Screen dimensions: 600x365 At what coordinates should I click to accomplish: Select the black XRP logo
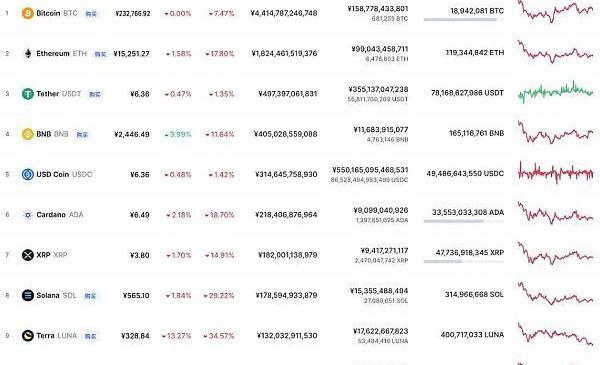point(28,255)
